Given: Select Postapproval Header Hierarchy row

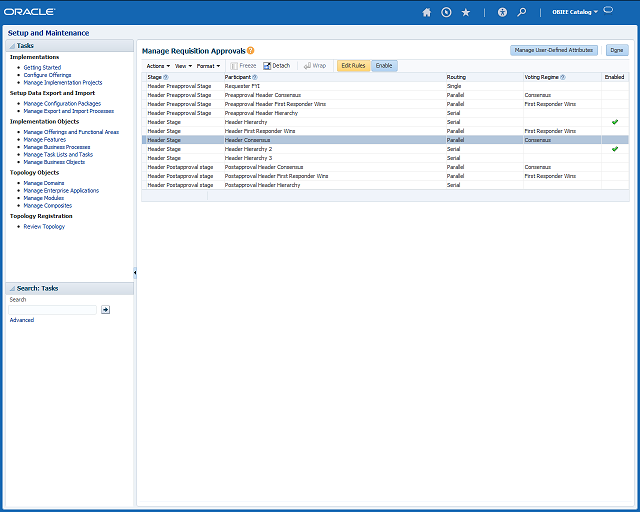Looking at the screenshot, I should 385,185.
